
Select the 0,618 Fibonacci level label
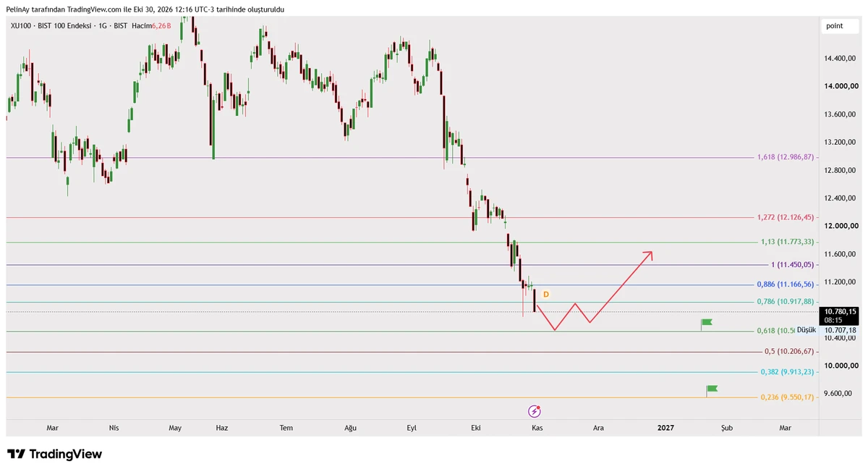pos(776,330)
